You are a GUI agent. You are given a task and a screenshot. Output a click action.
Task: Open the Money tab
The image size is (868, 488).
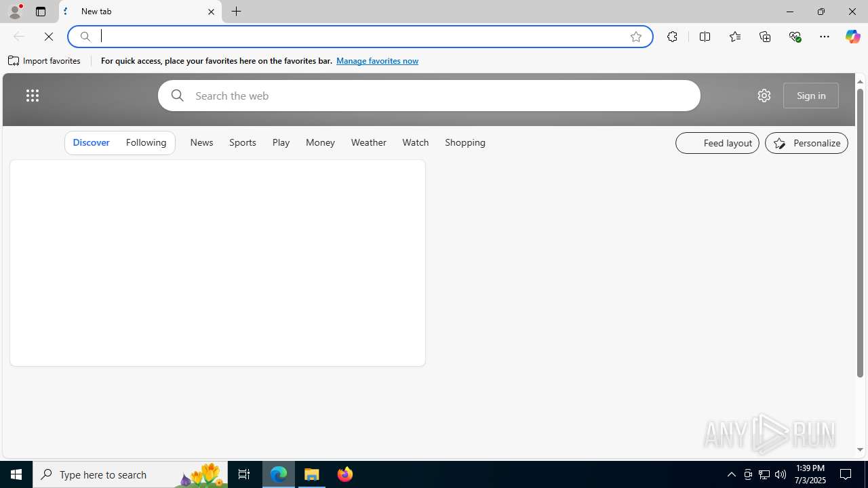(x=320, y=142)
